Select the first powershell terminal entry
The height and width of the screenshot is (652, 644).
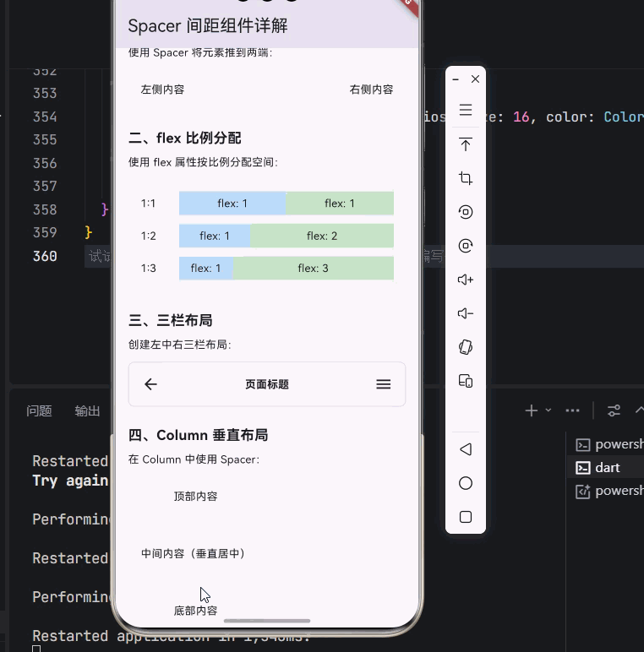(605, 444)
